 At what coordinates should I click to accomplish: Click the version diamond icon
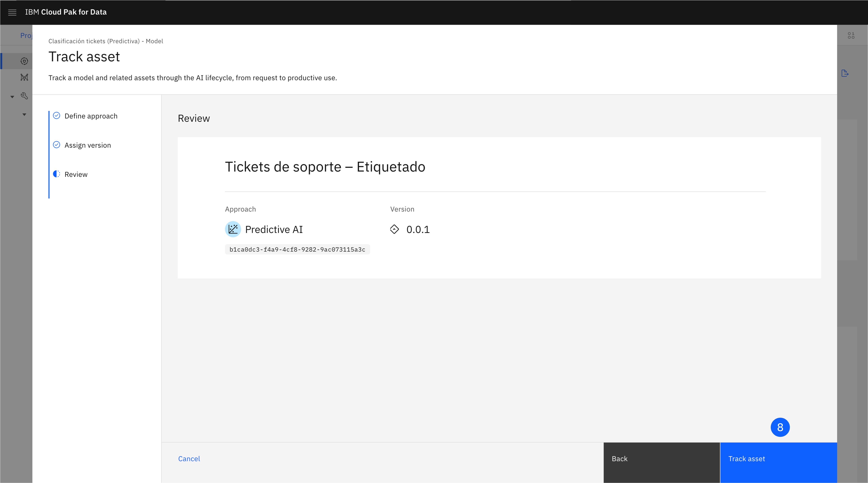tap(394, 229)
